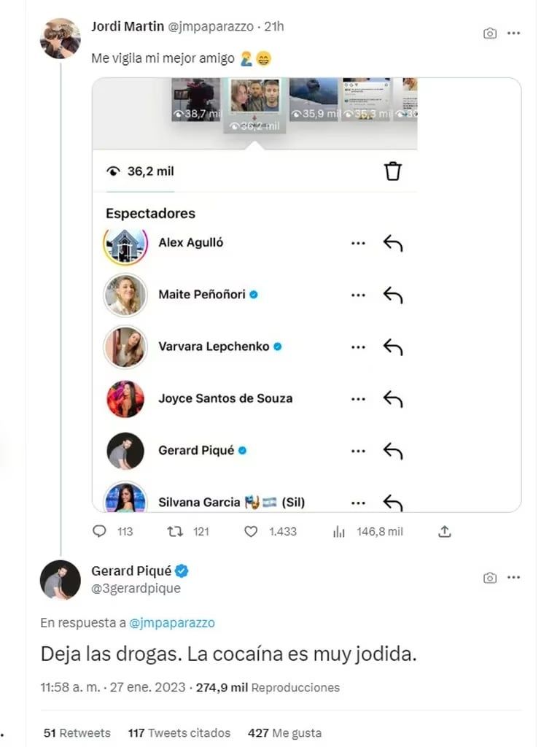Viewport: 560px width, 747px height.
Task: Open options next to Joyce Santos de Souza
Action: click(x=357, y=398)
